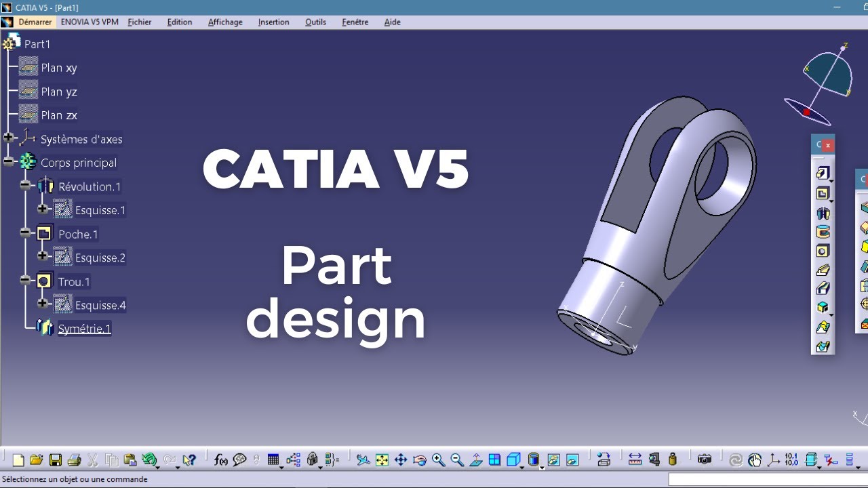
Task: Select the Hole tool icon
Action: pos(823,251)
